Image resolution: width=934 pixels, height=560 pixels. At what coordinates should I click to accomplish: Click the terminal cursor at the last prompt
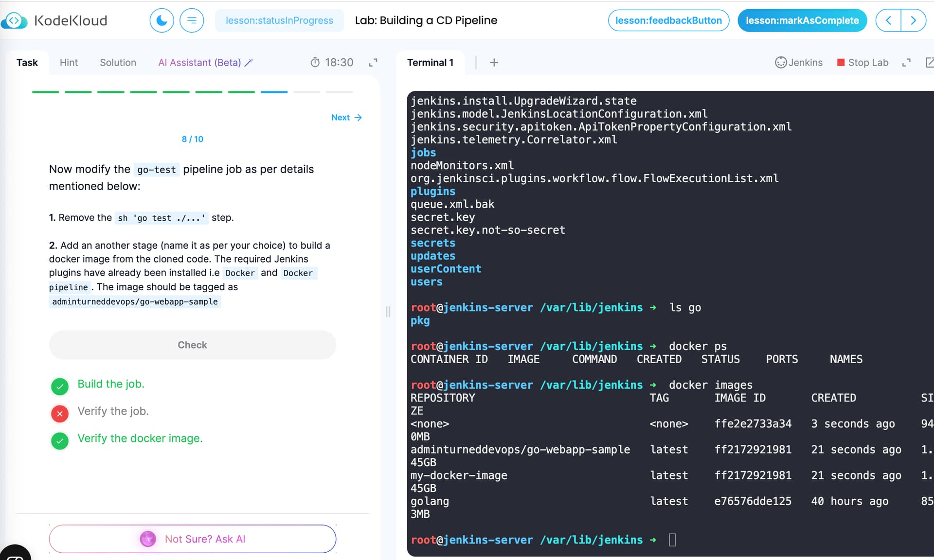coord(672,540)
